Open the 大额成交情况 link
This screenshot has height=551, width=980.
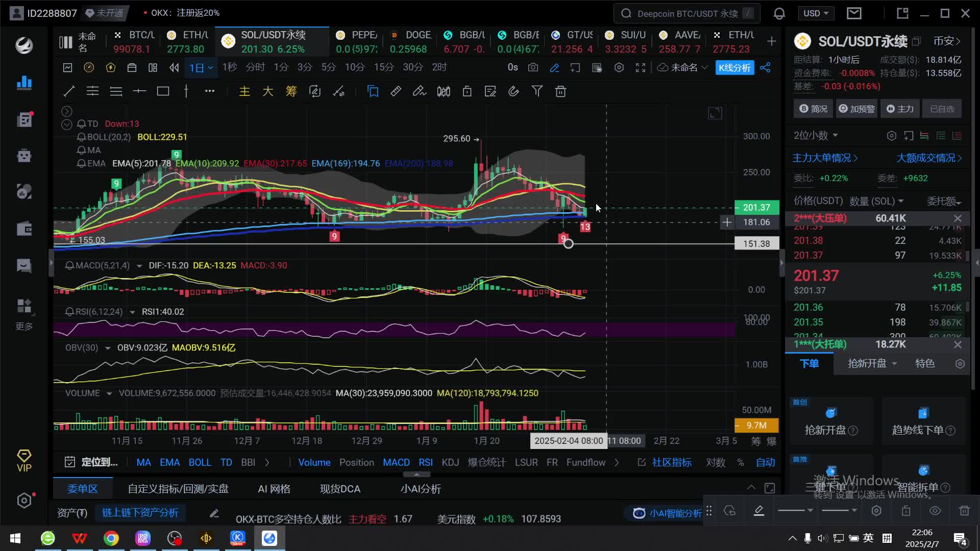[929, 158]
